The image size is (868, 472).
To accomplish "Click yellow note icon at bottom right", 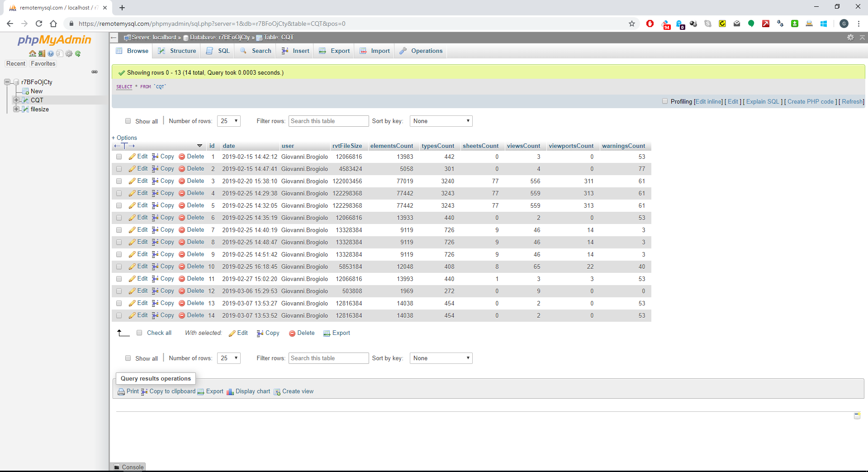I will click(x=857, y=415).
